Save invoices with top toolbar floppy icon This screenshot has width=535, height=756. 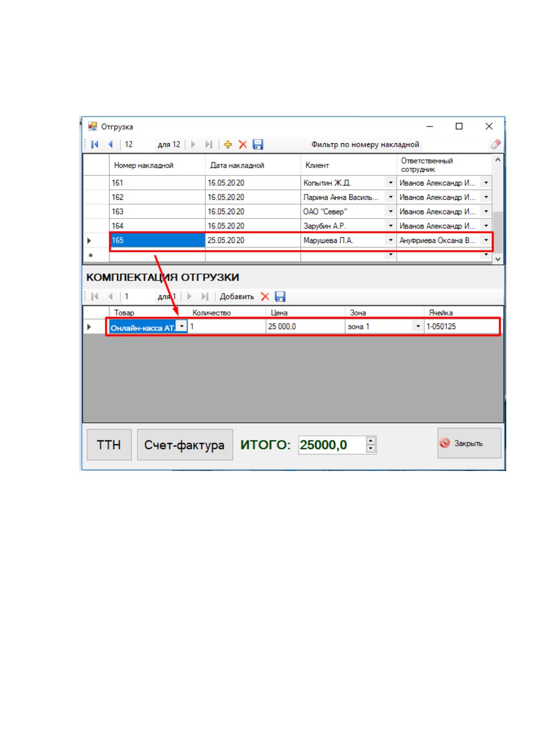(258, 145)
